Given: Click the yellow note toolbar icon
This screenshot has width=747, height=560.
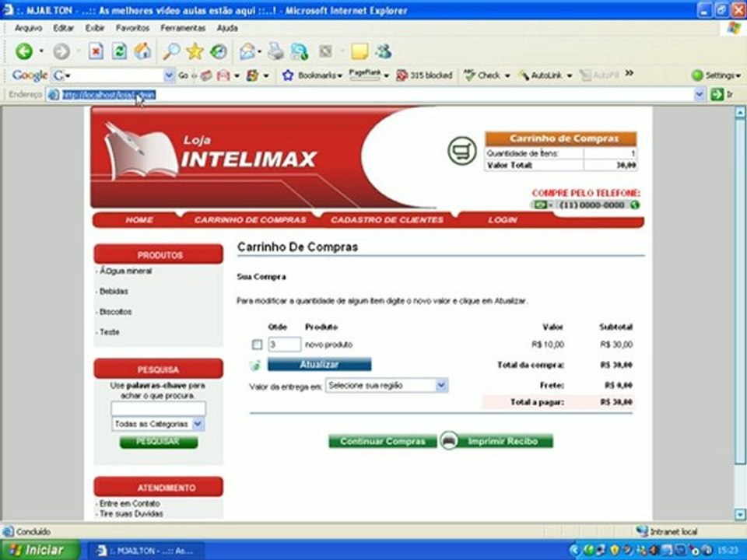Looking at the screenshot, I should [359, 51].
